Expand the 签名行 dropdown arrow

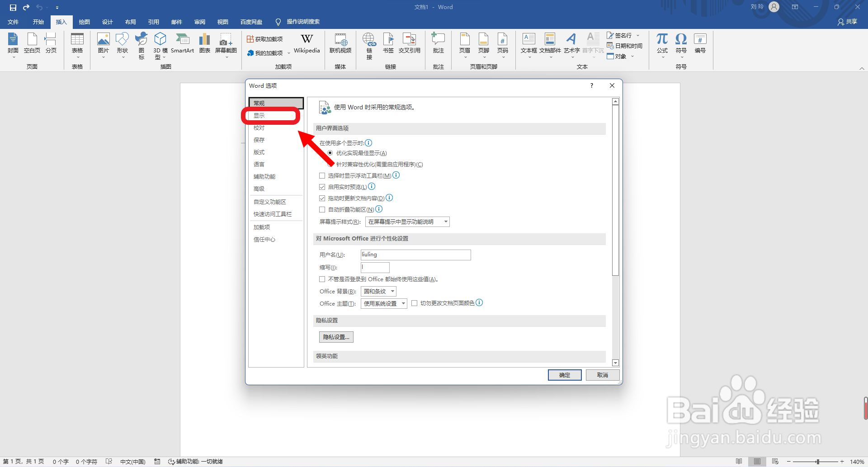coord(638,35)
